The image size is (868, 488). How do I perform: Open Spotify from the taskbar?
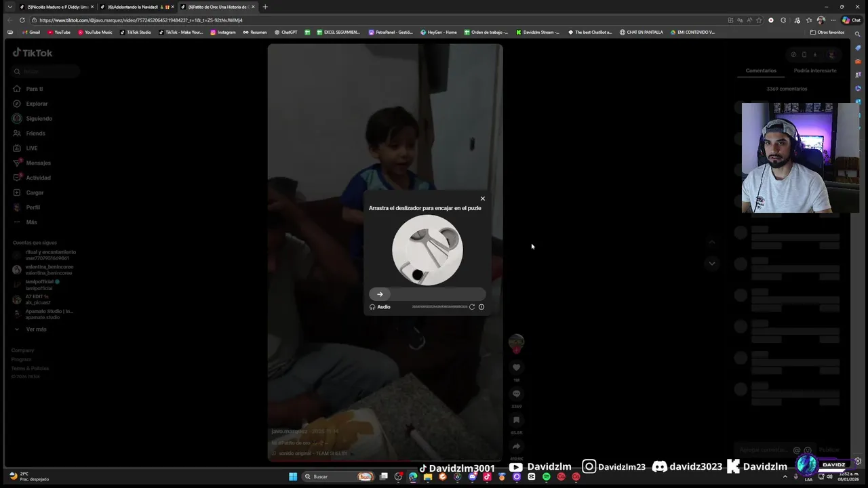pos(546,476)
